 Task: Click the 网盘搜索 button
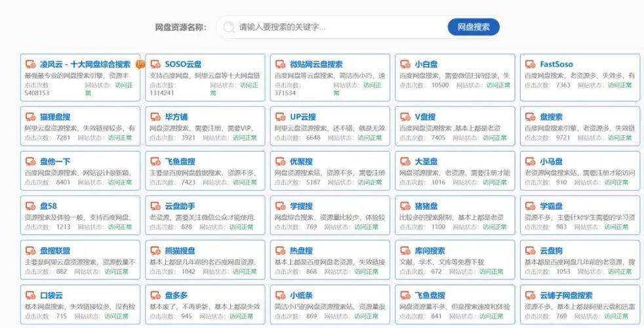[x=473, y=27]
